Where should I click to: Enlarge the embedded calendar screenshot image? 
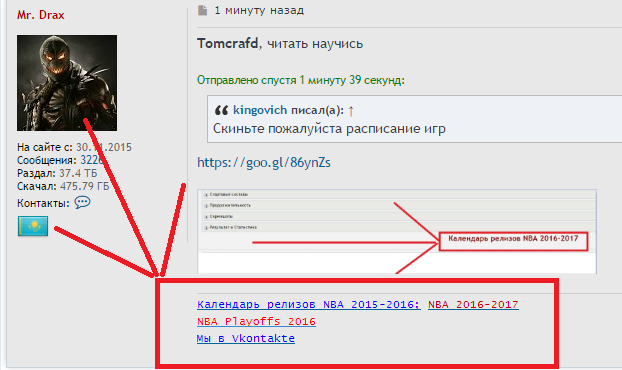[x=397, y=232]
